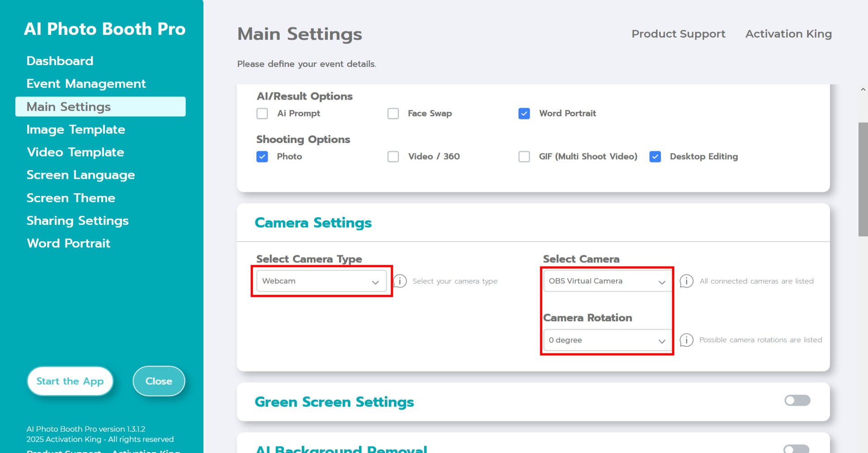Screen dimensions: 868x453
Task: Open Sharing Settings page
Action: click(77, 221)
